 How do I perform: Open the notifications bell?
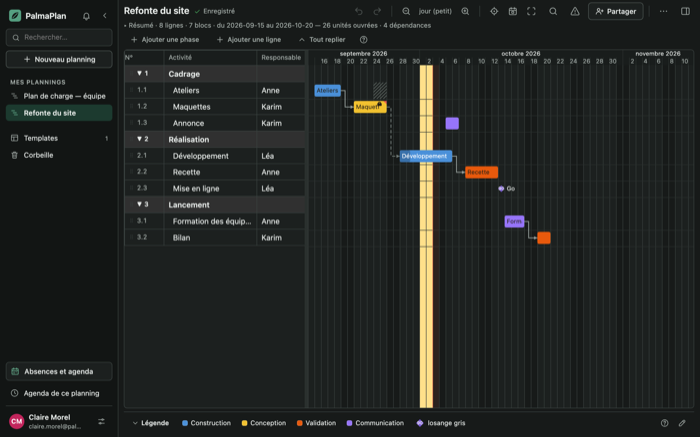pyautogui.click(x=86, y=16)
